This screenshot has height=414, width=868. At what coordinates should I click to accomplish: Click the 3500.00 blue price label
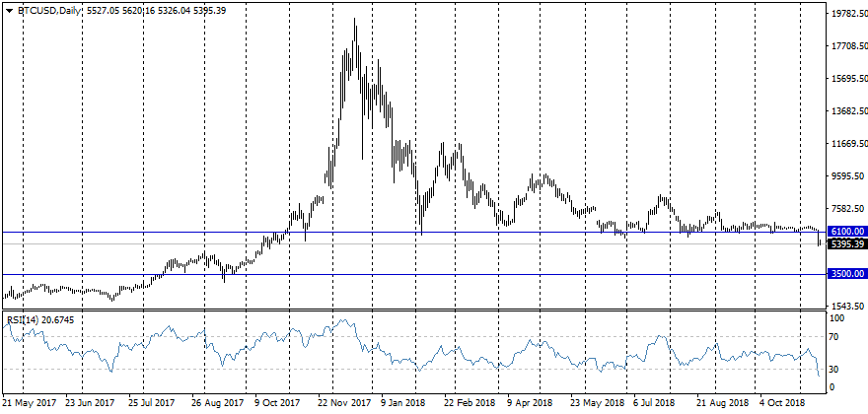(x=846, y=275)
